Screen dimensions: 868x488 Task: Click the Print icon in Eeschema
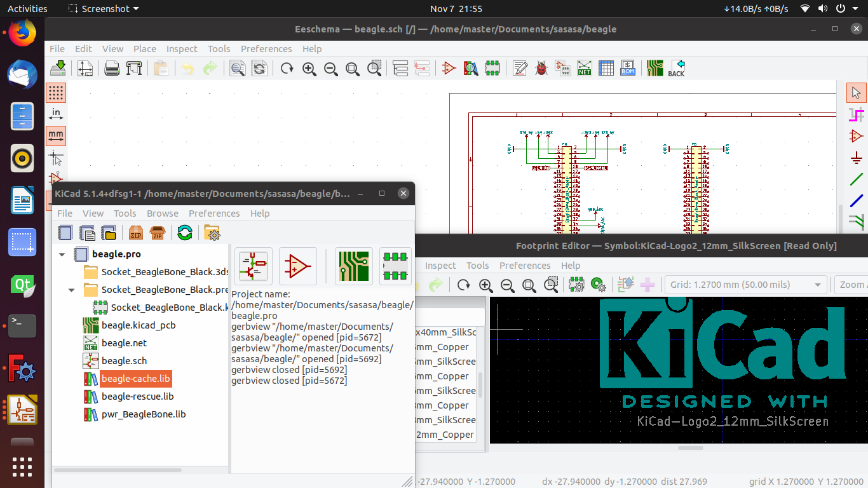[x=112, y=68]
